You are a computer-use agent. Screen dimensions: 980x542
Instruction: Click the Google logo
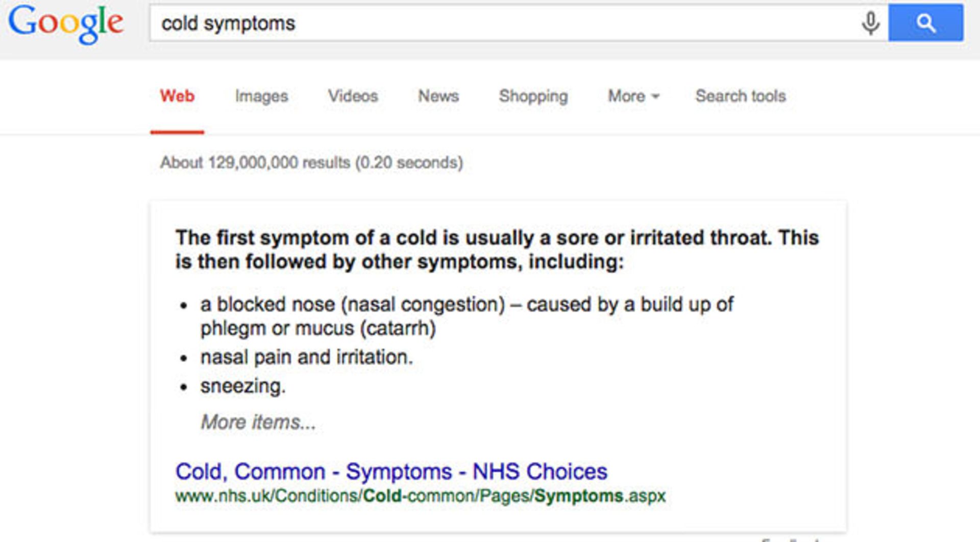pos(65,23)
